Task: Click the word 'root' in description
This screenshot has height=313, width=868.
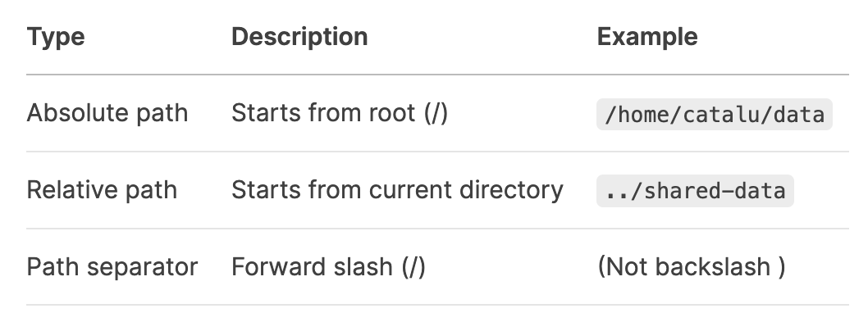Action: click(392, 113)
